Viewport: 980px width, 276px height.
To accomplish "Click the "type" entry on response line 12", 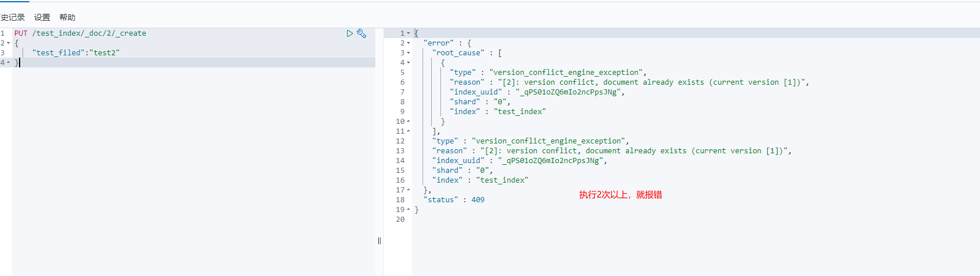I will coord(530,141).
